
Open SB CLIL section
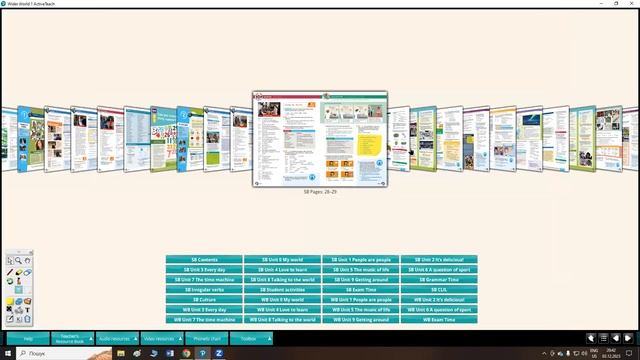439,289
